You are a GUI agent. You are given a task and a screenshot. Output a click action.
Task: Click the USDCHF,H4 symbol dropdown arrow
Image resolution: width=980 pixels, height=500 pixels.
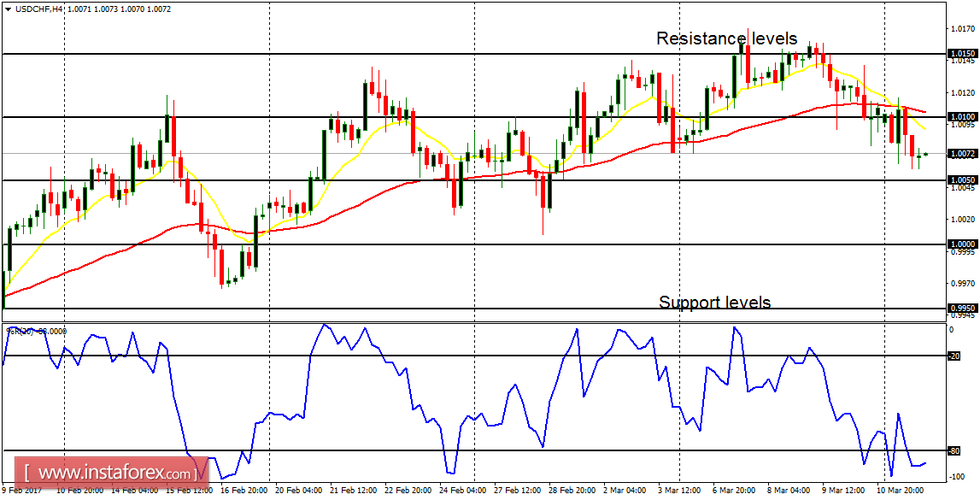(x=8, y=9)
